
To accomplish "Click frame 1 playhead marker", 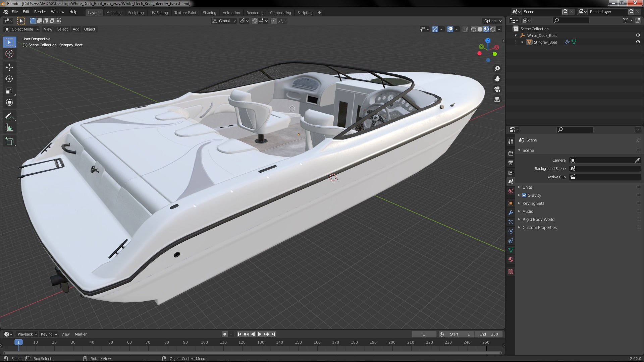I will (x=18, y=342).
